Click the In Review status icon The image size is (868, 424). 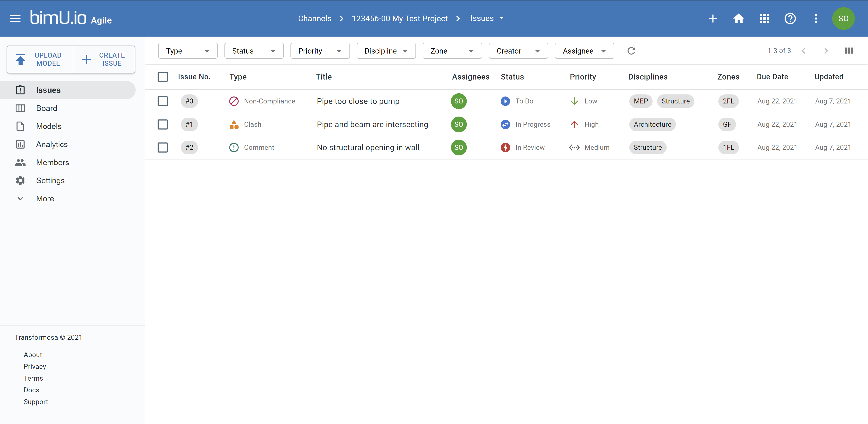tap(505, 148)
